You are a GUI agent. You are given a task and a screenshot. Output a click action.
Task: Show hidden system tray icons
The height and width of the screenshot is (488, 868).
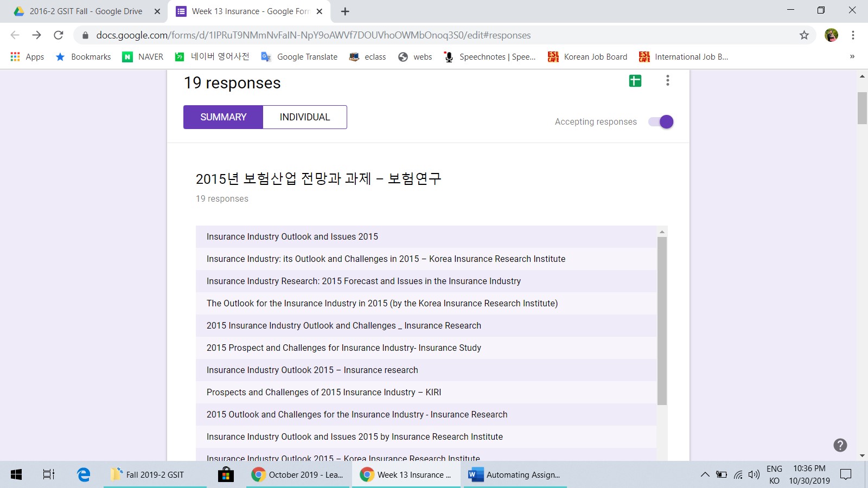pyautogui.click(x=705, y=474)
